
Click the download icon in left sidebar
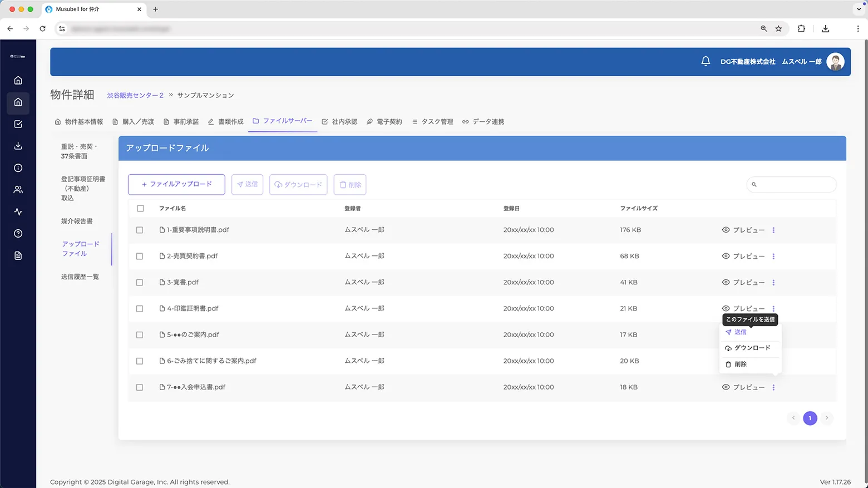pos(18,146)
